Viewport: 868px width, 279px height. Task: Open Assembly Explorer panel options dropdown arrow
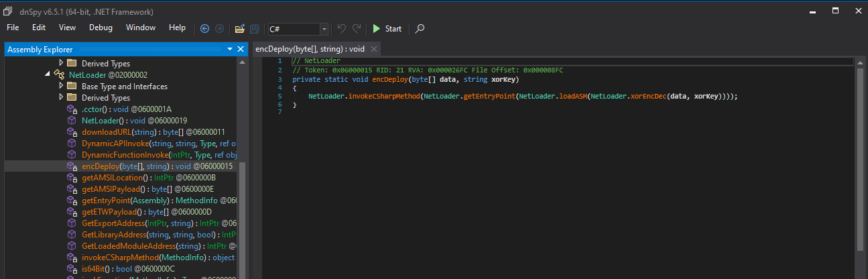pos(230,49)
